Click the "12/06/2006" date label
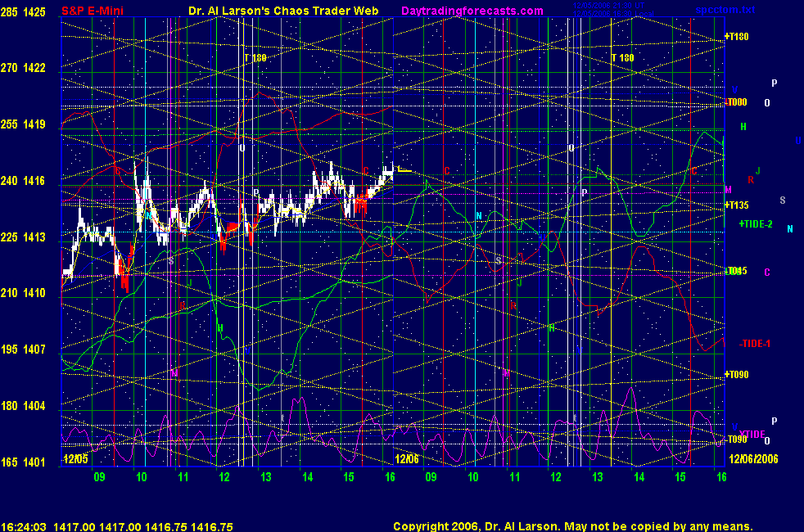 tap(753, 458)
